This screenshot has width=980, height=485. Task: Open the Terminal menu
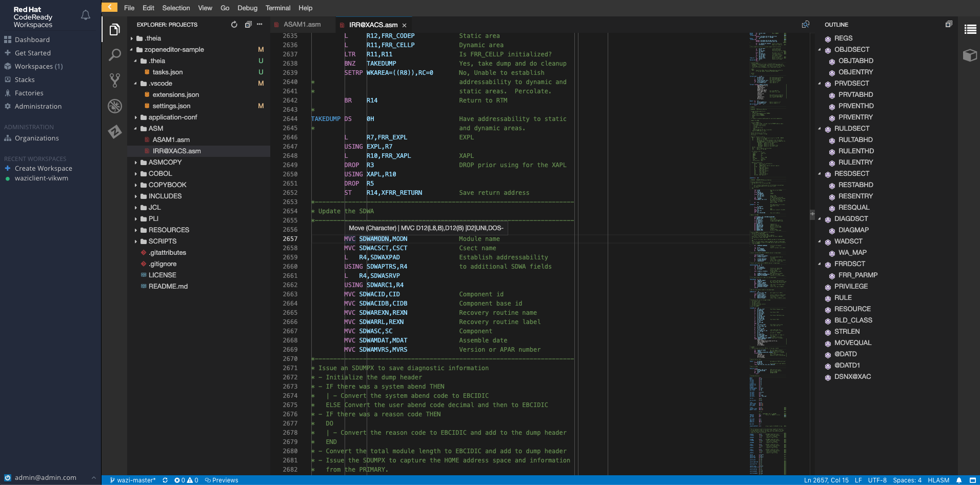(278, 8)
